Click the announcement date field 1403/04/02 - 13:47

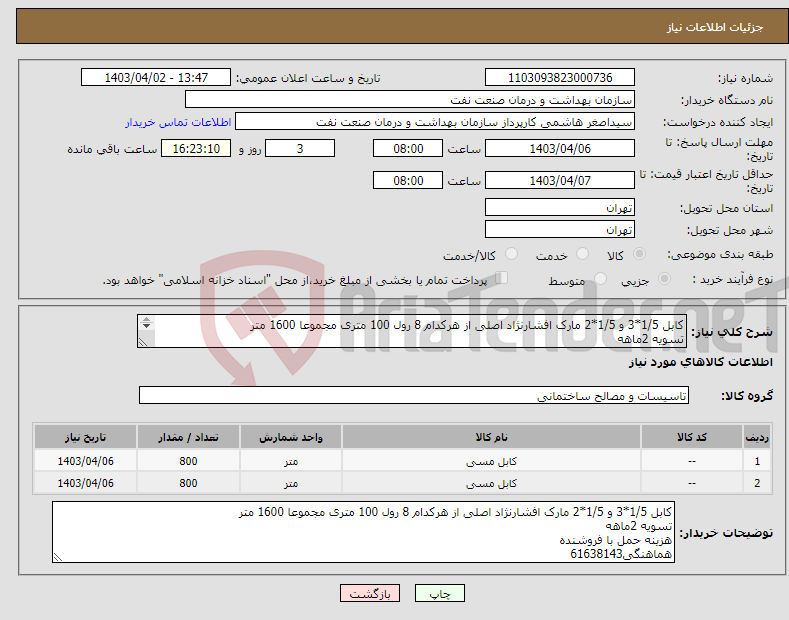tap(156, 78)
